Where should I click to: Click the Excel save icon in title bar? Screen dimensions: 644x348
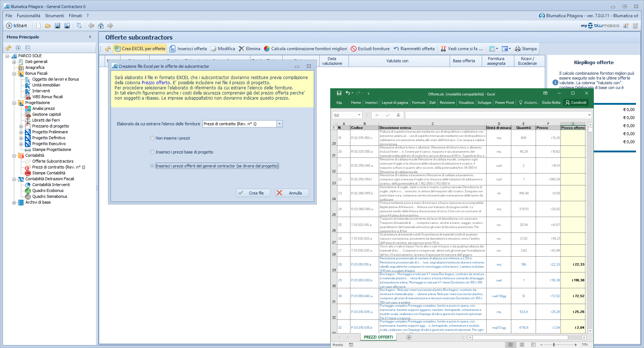(339, 93)
